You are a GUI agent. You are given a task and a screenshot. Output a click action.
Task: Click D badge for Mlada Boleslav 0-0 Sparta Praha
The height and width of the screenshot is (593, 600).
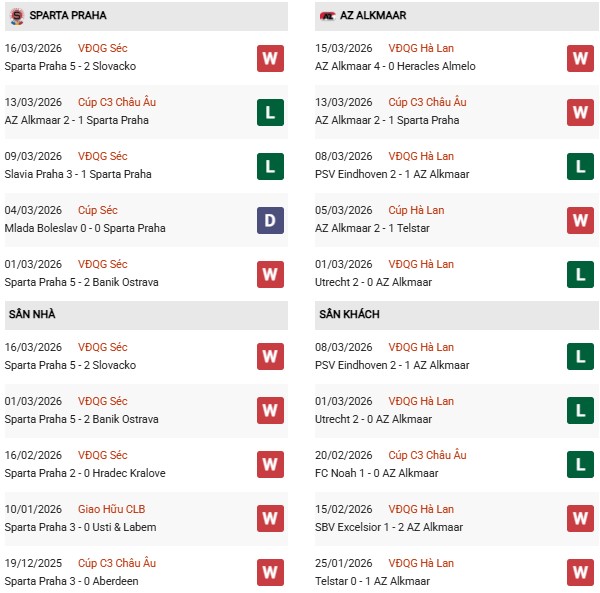(269, 220)
